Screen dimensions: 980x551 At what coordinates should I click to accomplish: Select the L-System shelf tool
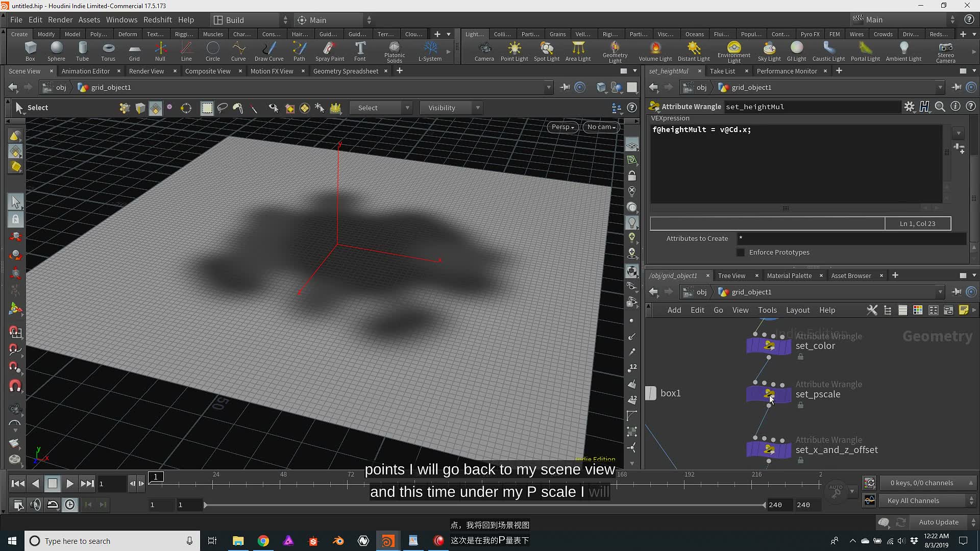pos(430,52)
